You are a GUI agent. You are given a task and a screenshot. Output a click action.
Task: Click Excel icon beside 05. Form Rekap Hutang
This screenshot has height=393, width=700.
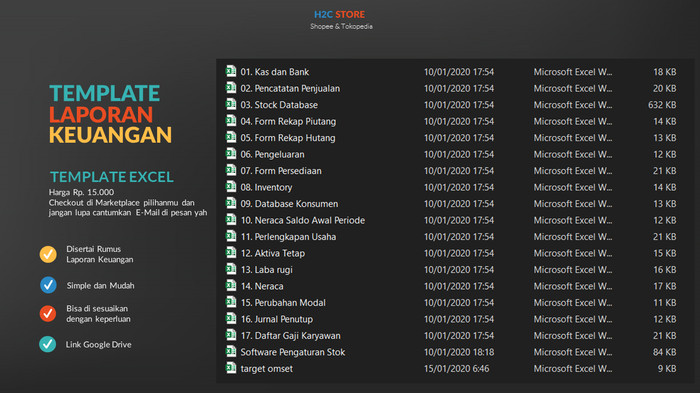tap(231, 138)
